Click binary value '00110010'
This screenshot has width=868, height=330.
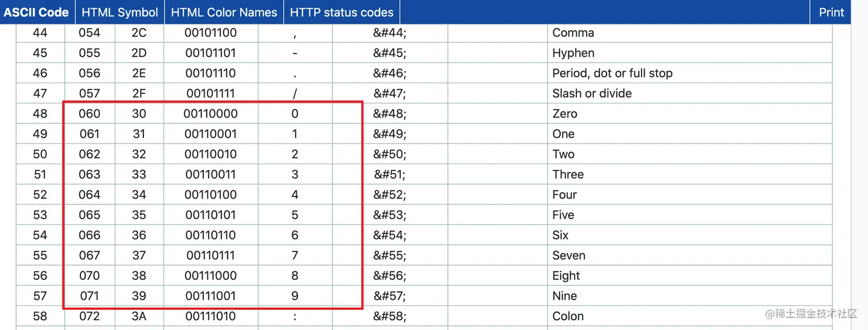pyautogui.click(x=211, y=154)
